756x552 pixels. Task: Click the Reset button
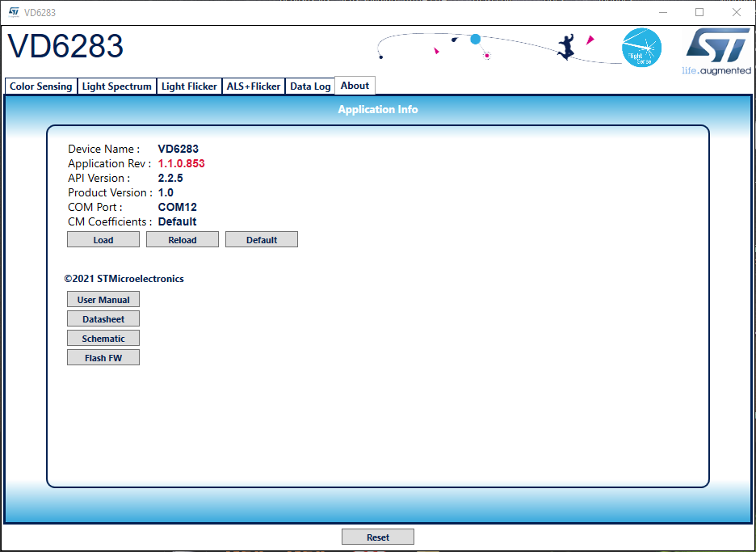pyautogui.click(x=378, y=537)
